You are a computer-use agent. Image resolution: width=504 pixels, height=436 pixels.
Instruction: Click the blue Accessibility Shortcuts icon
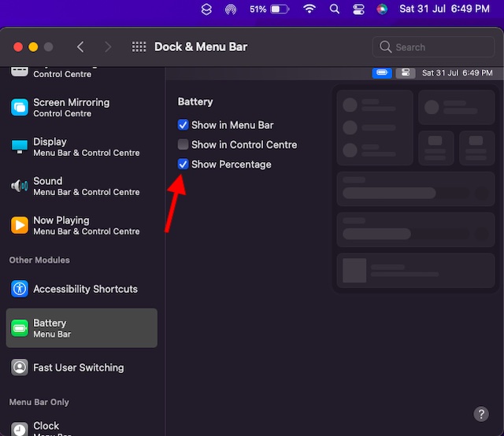20,289
